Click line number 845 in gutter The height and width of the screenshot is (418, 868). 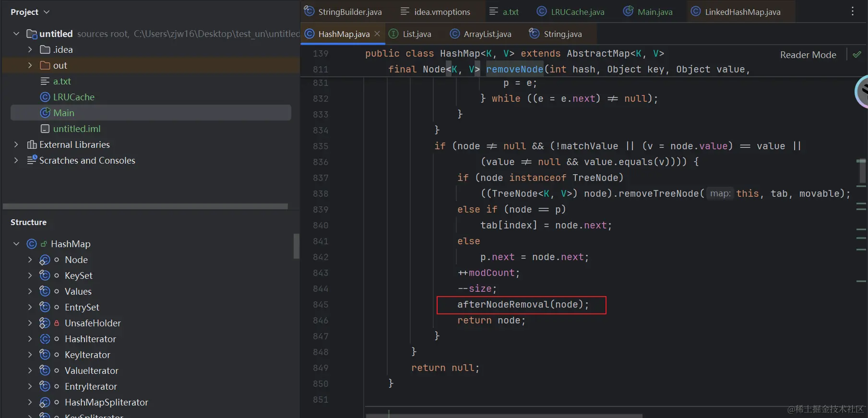tap(321, 304)
